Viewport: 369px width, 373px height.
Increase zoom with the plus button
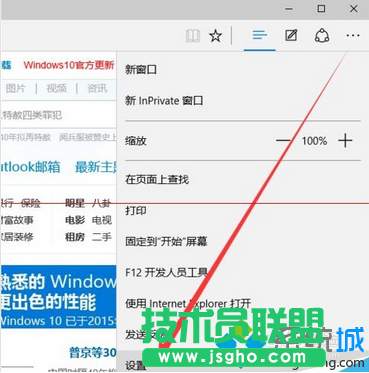345,141
